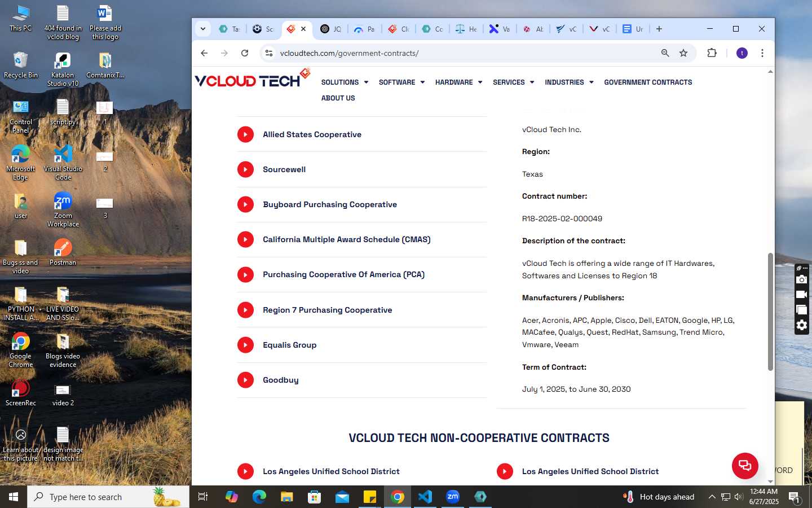Viewport: 812px width, 508px height.
Task: Switch to the 'Sc' browser tab
Action: point(263,29)
